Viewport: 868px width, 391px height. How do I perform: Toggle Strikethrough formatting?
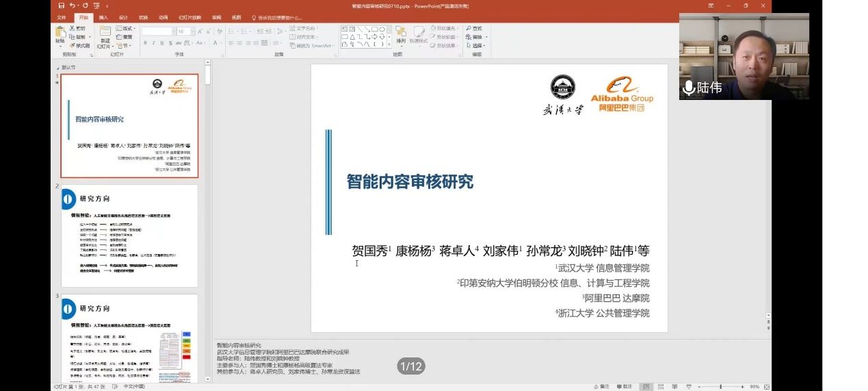click(x=178, y=42)
